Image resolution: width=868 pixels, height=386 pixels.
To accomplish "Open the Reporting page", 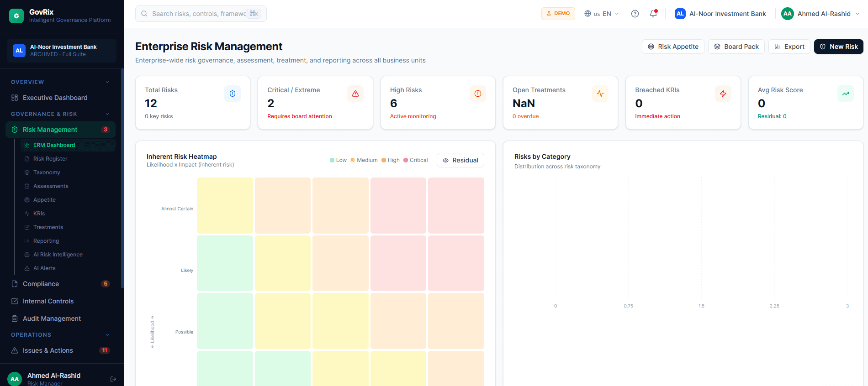I will (68, 241).
